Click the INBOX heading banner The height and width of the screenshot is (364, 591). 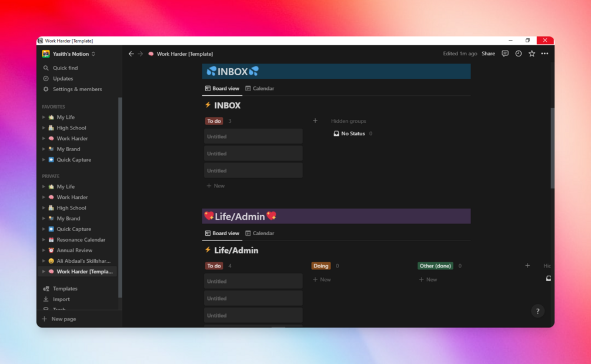coord(336,71)
